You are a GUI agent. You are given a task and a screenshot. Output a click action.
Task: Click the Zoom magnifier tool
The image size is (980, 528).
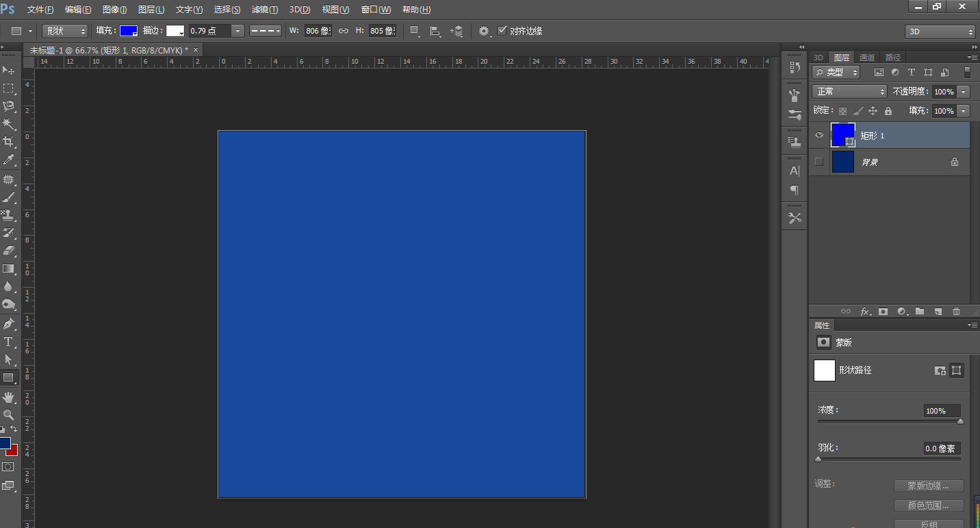click(x=9, y=414)
